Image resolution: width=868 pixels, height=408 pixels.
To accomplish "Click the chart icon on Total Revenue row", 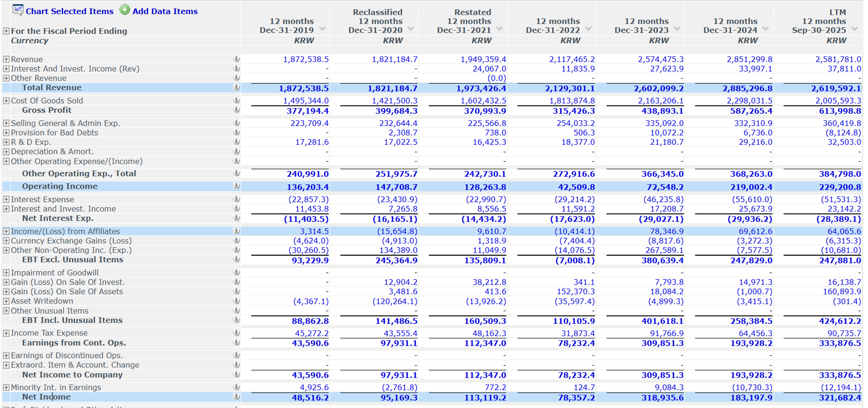I will click(236, 88).
